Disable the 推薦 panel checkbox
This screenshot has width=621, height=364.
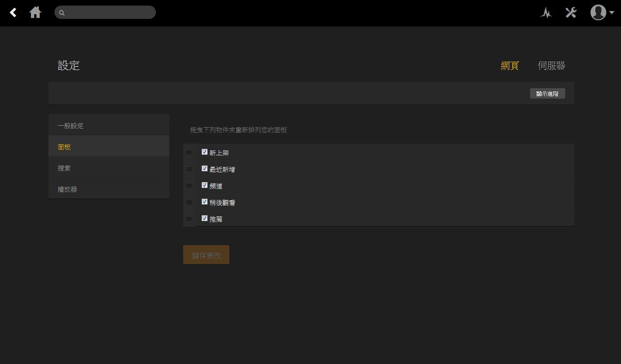(204, 218)
